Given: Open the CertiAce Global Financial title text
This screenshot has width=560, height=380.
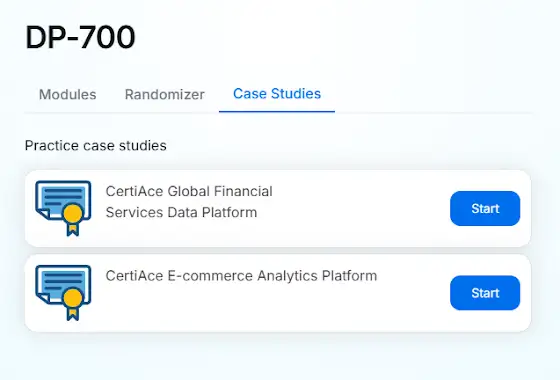Looking at the screenshot, I should tap(189, 191).
